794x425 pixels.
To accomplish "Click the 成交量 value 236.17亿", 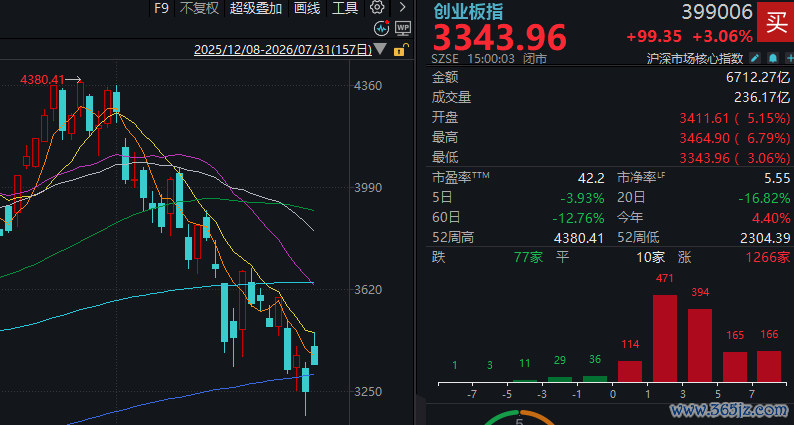I will tap(762, 97).
